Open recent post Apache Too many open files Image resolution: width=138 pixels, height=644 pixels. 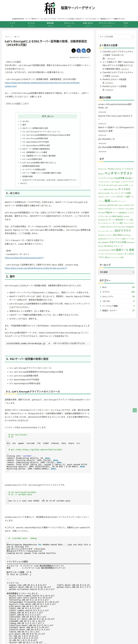point(115,118)
